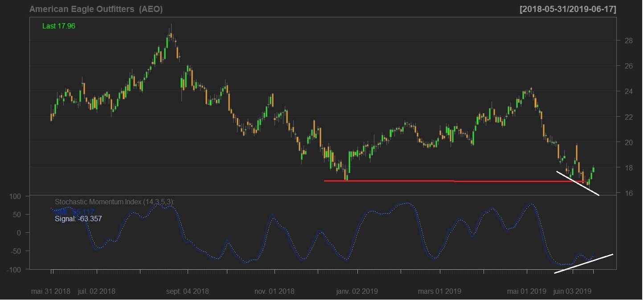Click the red horizontal support line
Image resolution: width=644 pixels, height=300 pixels.
tap(453, 181)
